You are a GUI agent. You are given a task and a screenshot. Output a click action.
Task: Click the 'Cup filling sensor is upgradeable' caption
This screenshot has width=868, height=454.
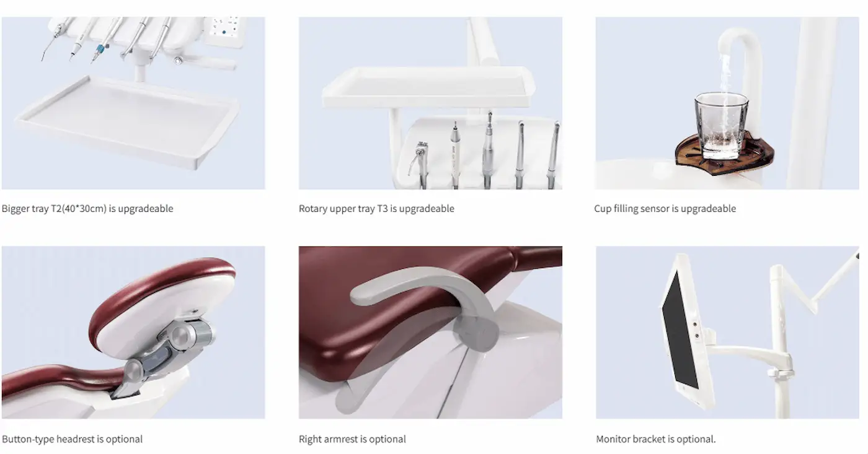click(665, 209)
